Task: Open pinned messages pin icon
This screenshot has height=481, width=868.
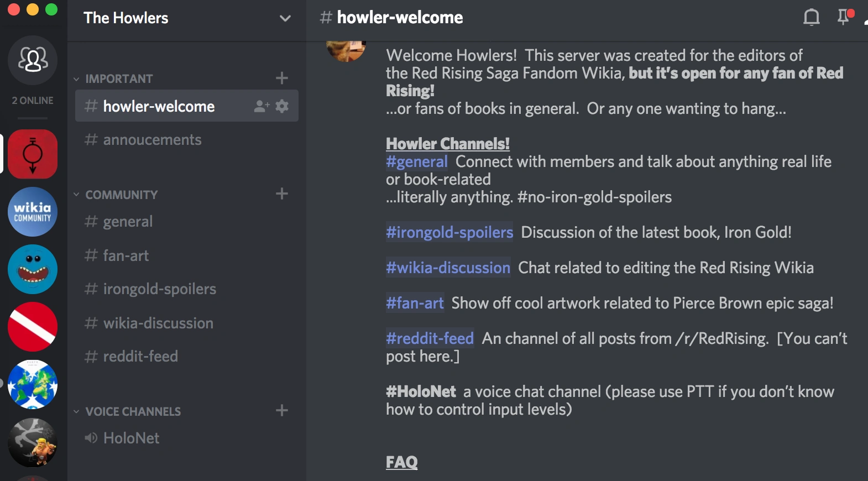Action: (843, 17)
